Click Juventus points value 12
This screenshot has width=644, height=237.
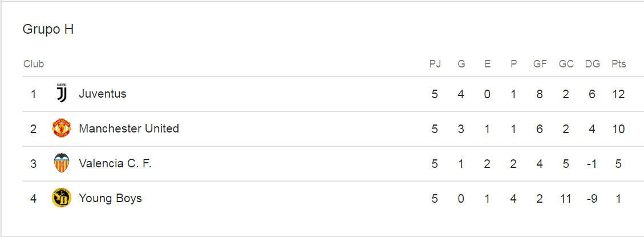(618, 94)
